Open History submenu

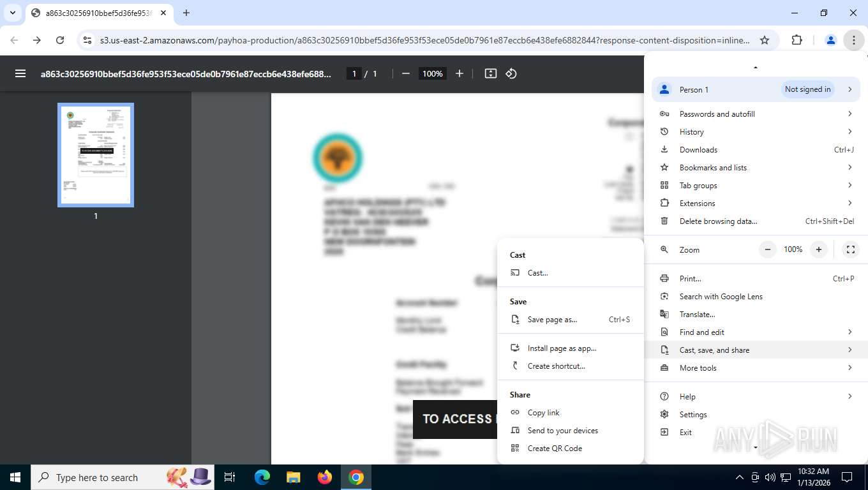coord(756,132)
